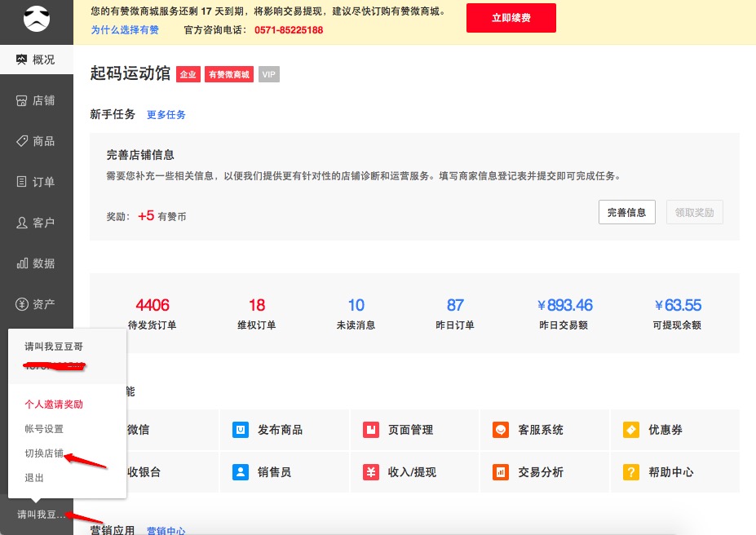Click the +5 有赞币 reward text
Image resolution: width=756 pixels, height=535 pixels.
162,216
